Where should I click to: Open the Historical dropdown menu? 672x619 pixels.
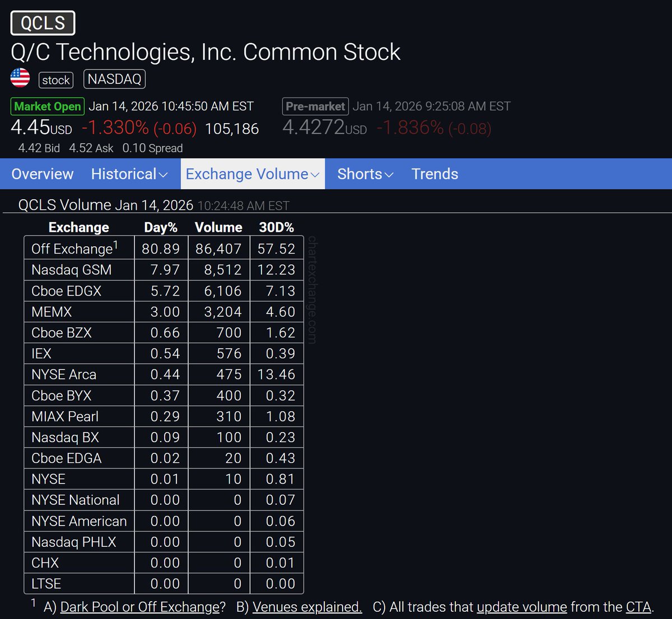[x=129, y=174]
